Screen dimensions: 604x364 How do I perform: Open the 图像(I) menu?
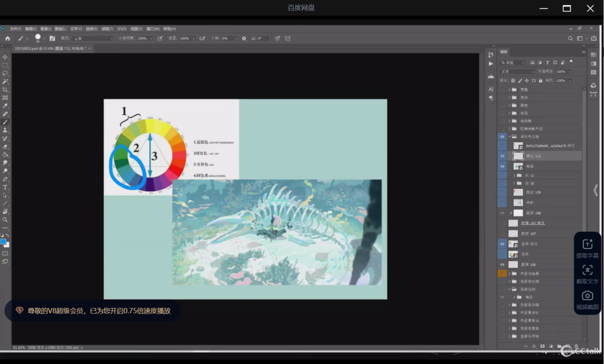(45, 28)
